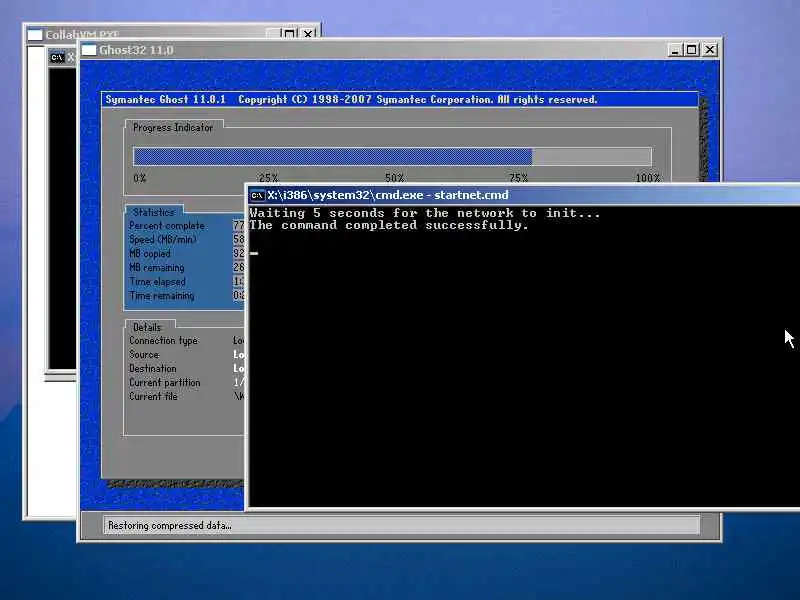Click the Waiting 5 seconds console line

point(425,213)
